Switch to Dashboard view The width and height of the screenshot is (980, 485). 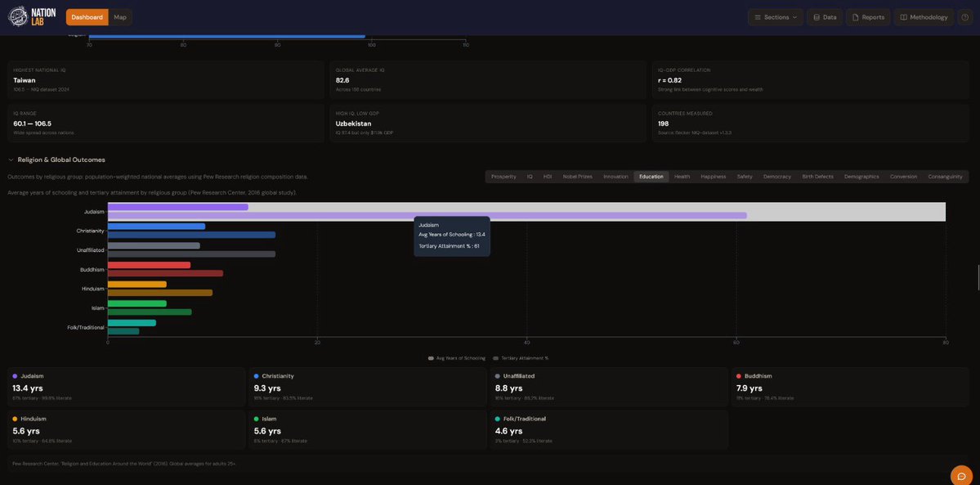point(87,17)
